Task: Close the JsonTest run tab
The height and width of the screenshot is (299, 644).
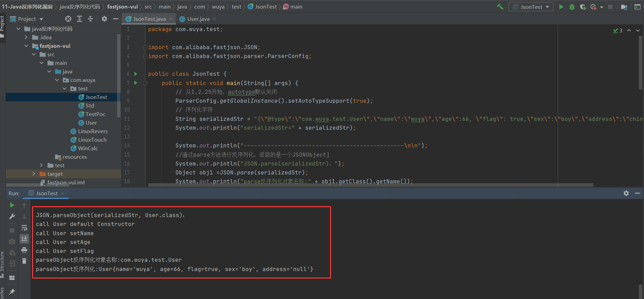Action: pos(62,194)
